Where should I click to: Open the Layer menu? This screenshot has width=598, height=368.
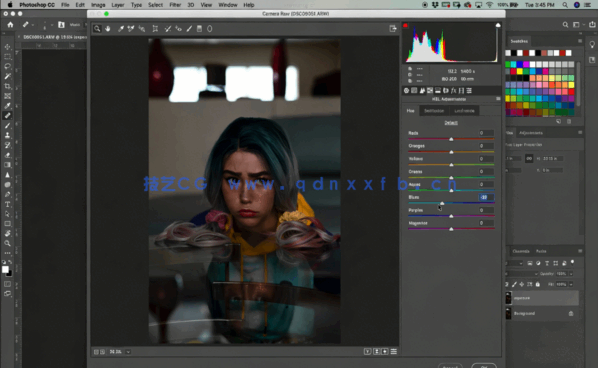point(117,5)
